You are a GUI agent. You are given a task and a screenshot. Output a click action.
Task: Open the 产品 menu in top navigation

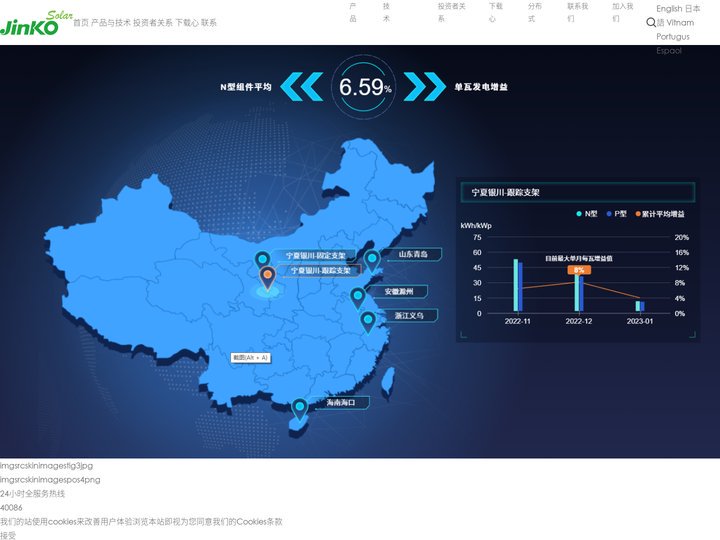point(353,12)
